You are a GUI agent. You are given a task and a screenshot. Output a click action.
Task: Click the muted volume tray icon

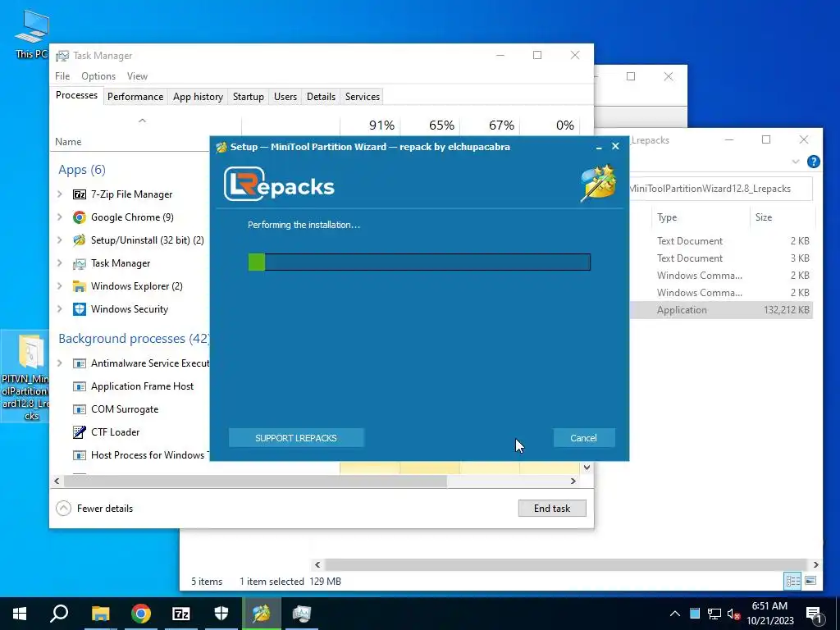pyautogui.click(x=733, y=614)
